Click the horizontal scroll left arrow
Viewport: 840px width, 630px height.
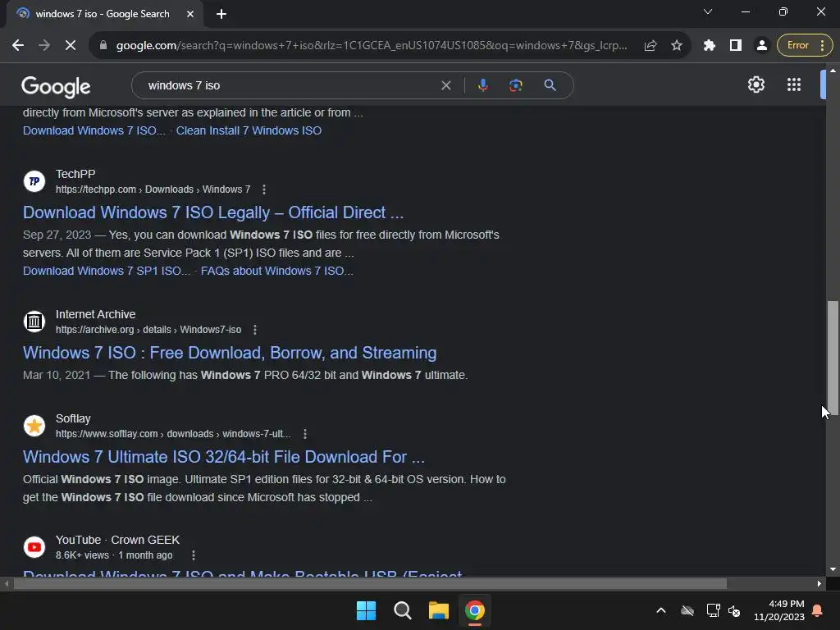[x=6, y=584]
